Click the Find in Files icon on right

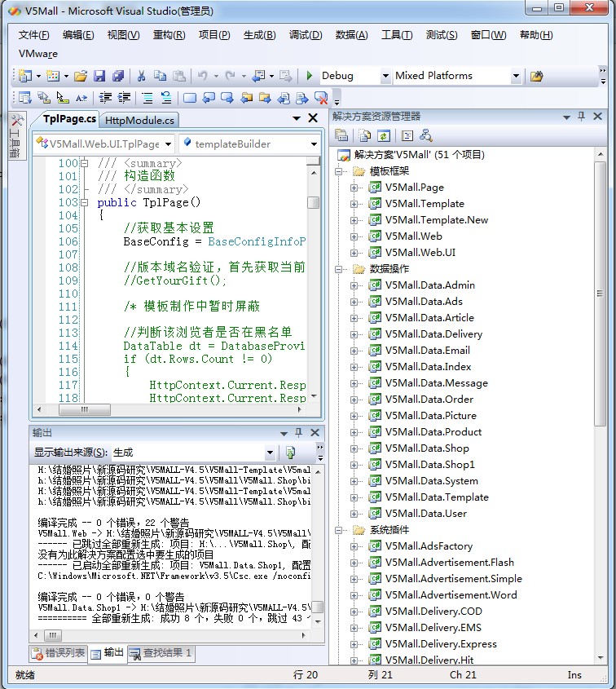pos(536,76)
